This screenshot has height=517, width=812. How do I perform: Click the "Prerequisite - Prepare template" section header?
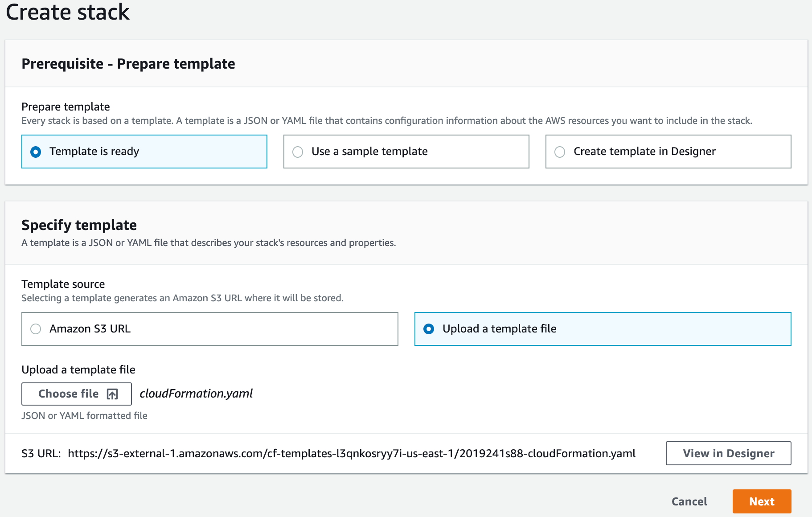click(128, 64)
